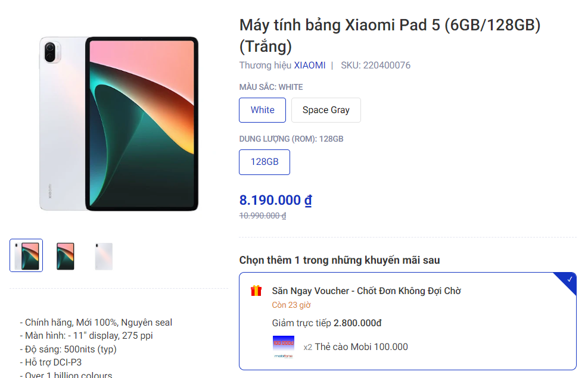The height and width of the screenshot is (378, 588).
Task: Select the Space Gray color option
Action: (326, 110)
